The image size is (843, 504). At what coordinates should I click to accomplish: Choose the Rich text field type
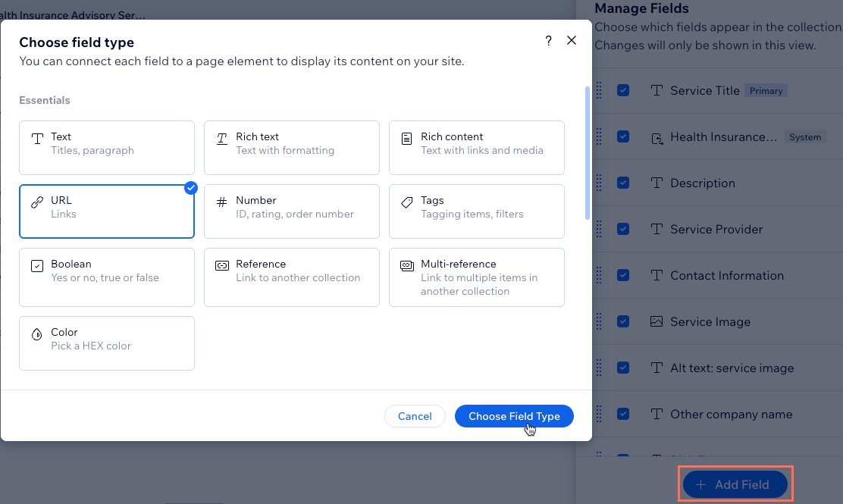click(291, 148)
